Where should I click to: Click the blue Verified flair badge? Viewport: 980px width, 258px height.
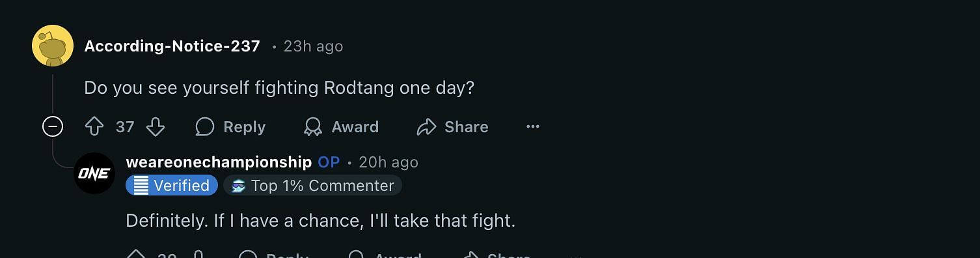point(172,186)
